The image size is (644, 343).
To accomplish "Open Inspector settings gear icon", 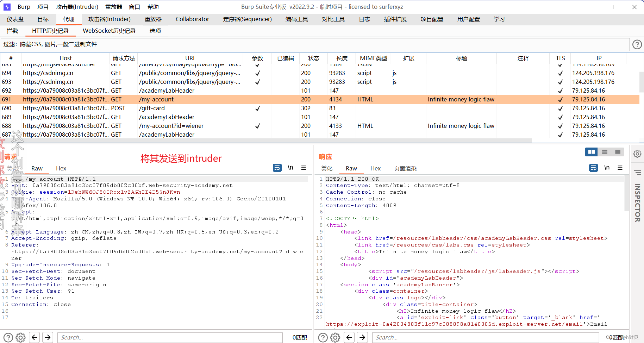I will tap(637, 154).
